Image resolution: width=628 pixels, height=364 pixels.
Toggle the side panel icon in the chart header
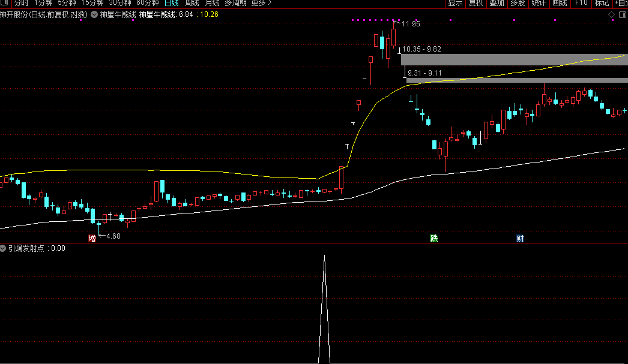pos(623,15)
